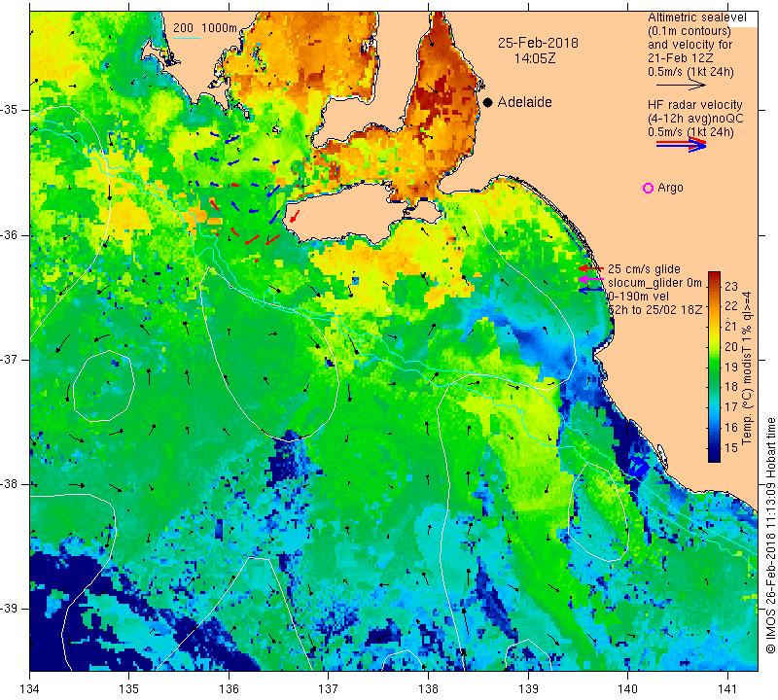Select the latitude axis label -36

tap(11, 234)
